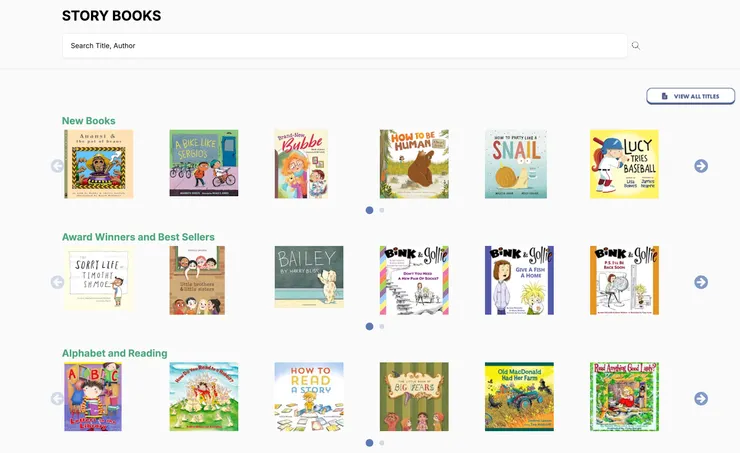Go back in Alphabet and Reading carousel

point(57,399)
